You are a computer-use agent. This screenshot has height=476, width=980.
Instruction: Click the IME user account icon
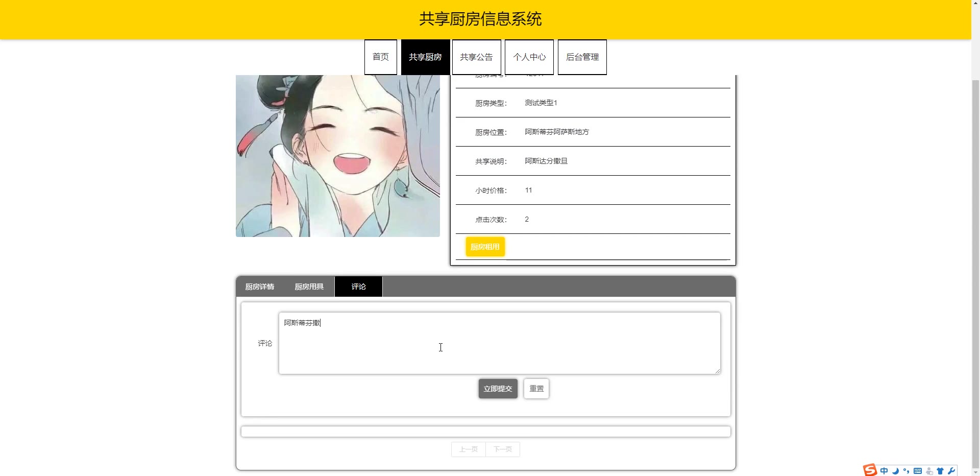coord(929,471)
